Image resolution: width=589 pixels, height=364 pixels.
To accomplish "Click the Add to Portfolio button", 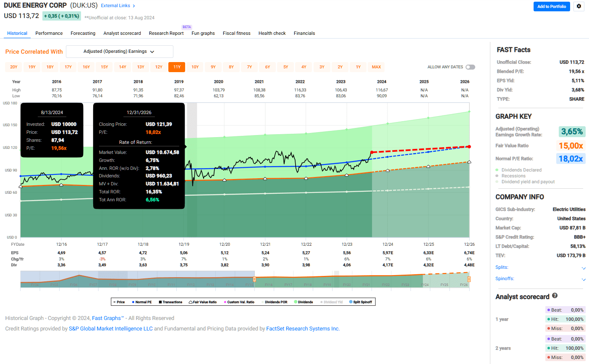I will click(552, 7).
